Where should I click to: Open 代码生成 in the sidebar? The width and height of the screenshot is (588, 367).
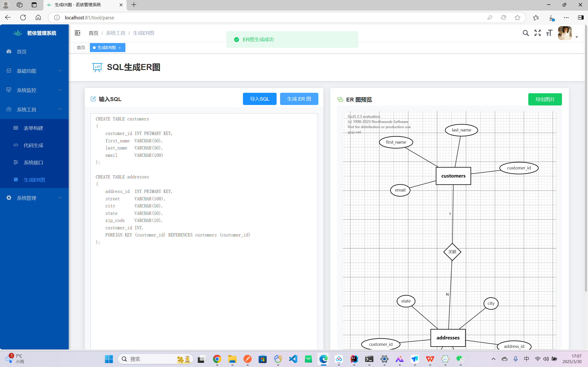tap(33, 145)
